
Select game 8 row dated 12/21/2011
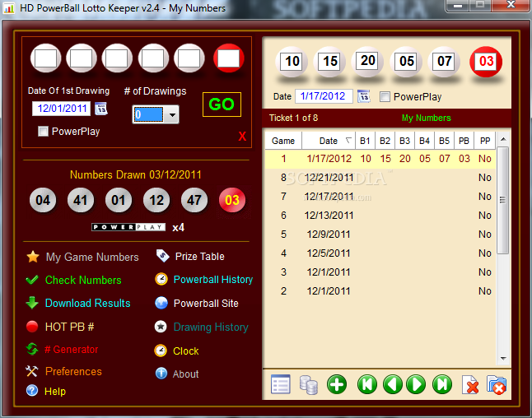(x=380, y=178)
